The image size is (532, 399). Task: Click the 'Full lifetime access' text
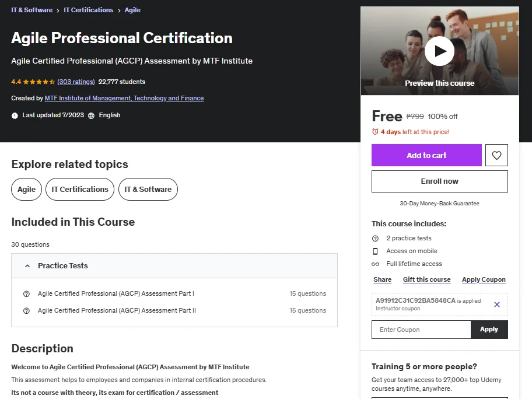(414, 264)
